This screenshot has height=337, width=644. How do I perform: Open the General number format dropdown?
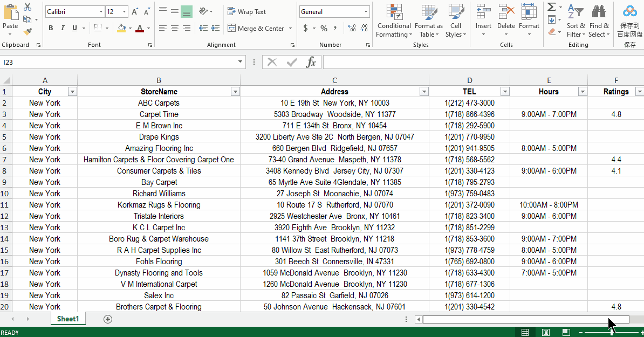pyautogui.click(x=366, y=11)
